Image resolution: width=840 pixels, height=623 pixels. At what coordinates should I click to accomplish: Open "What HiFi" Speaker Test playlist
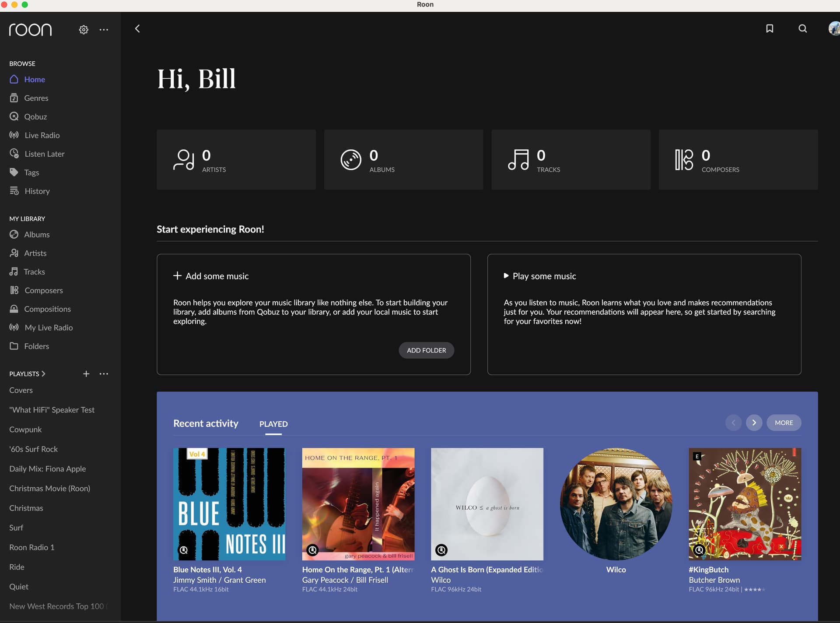(x=52, y=410)
